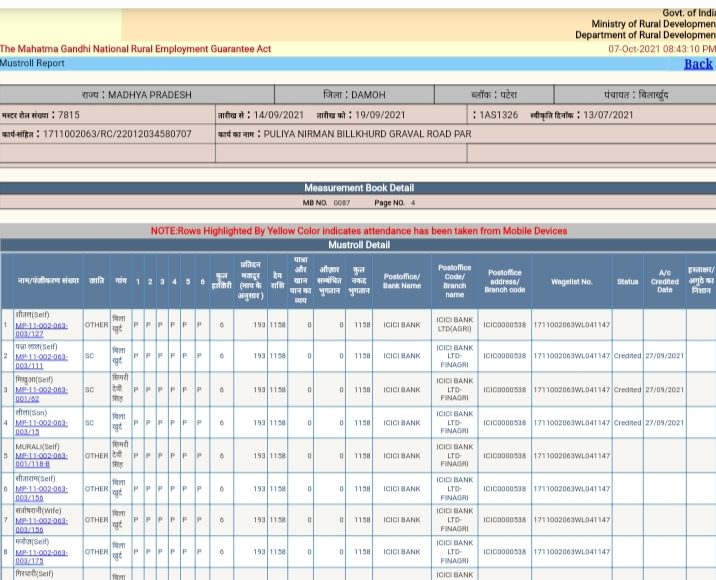Click the Mustroll Detail section header

point(358,245)
